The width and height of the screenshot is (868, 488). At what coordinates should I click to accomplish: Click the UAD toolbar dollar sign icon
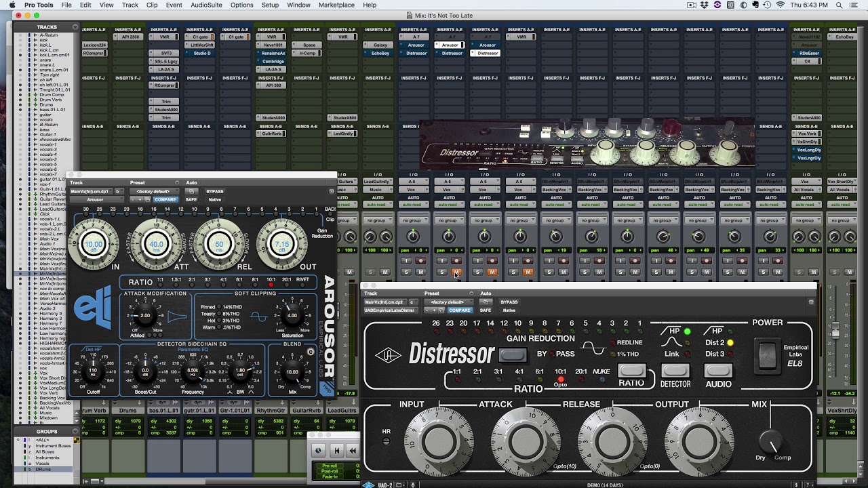[x=797, y=485]
